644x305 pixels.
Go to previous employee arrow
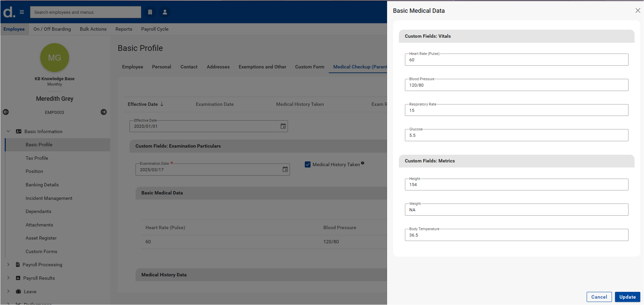coord(6,112)
